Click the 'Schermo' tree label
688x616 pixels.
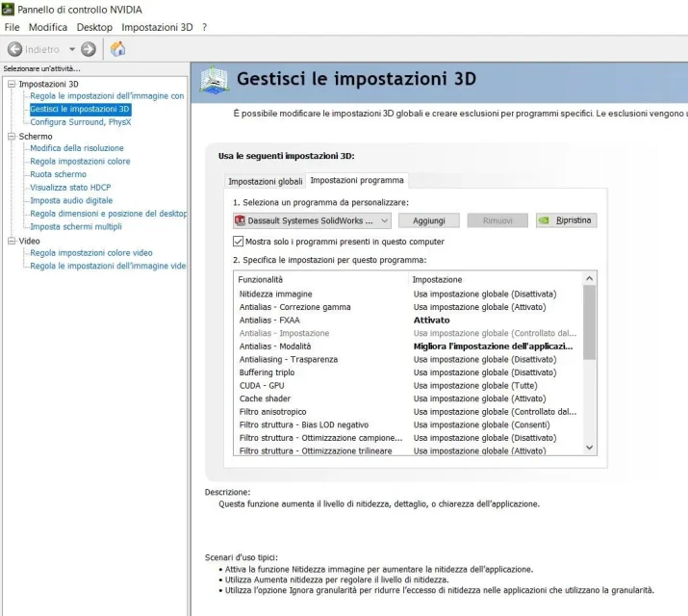[36, 137]
